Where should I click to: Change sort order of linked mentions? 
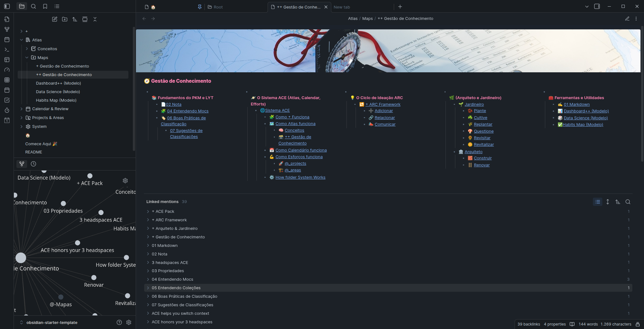pos(617,202)
